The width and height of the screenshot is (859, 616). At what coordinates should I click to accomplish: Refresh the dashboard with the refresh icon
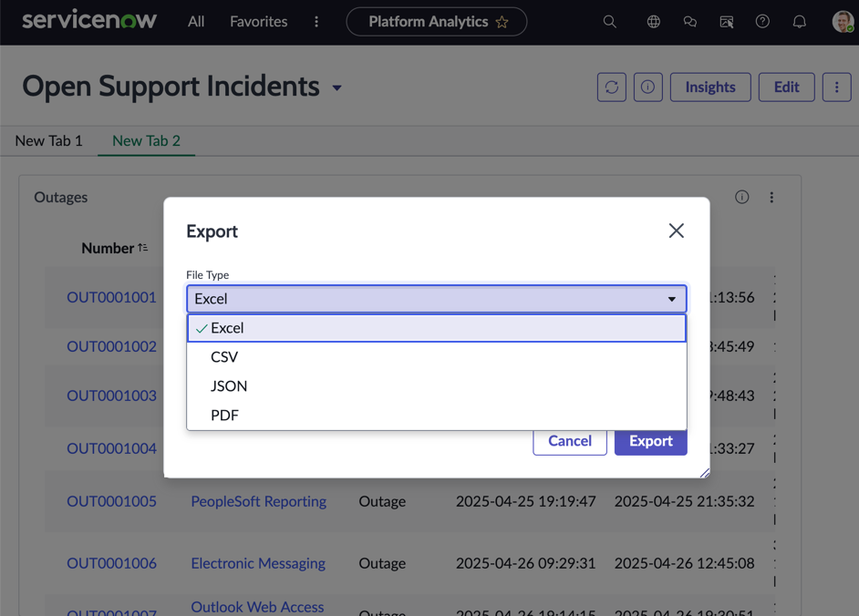click(x=611, y=87)
